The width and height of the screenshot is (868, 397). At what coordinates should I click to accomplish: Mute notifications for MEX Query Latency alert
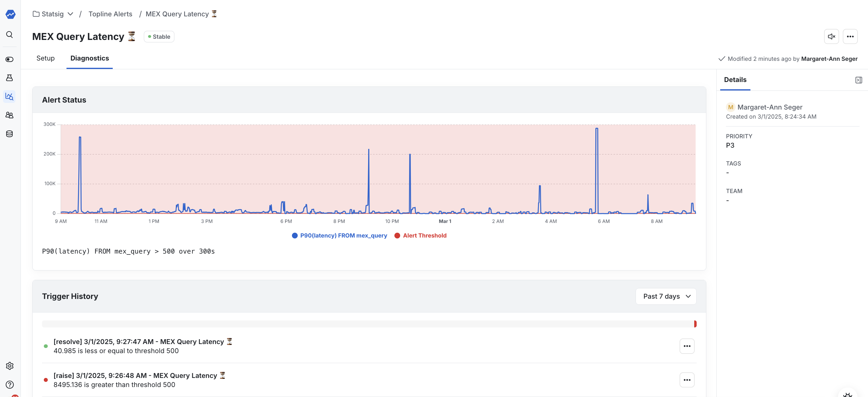tap(831, 36)
